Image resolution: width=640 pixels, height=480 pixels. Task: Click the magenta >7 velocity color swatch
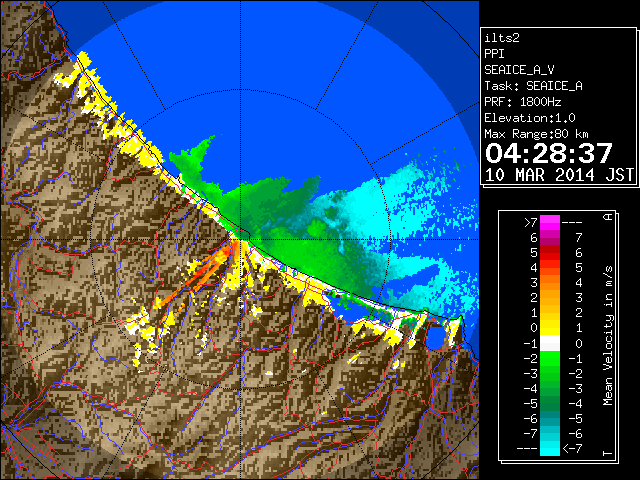click(550, 222)
